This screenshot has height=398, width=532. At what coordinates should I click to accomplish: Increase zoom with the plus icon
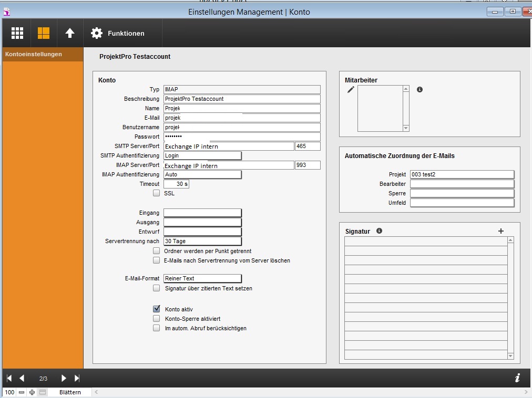click(x=32, y=392)
